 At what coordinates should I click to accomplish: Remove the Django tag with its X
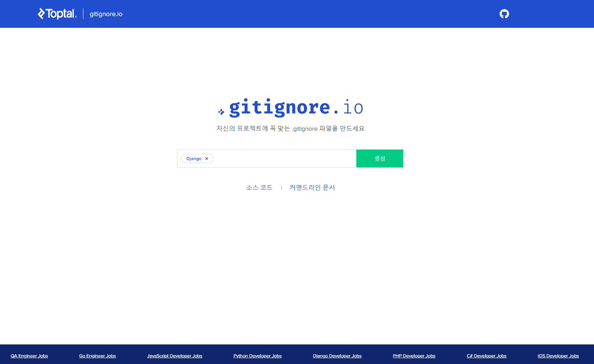click(207, 159)
